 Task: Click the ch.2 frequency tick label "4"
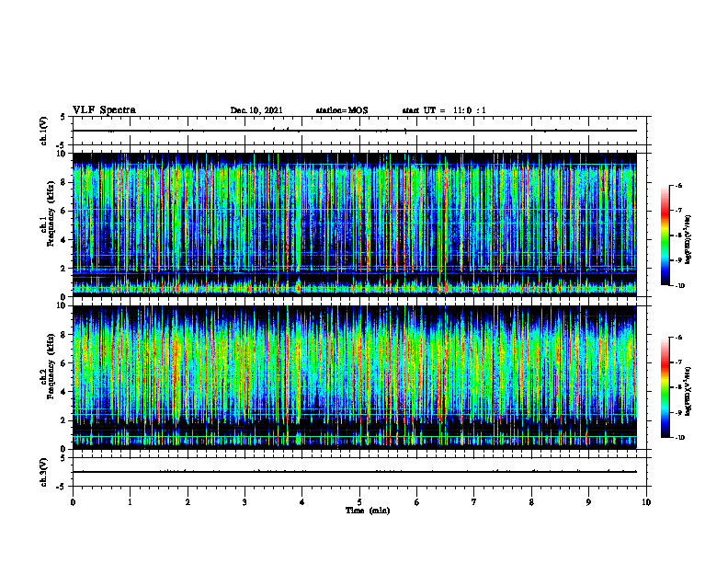(63, 392)
